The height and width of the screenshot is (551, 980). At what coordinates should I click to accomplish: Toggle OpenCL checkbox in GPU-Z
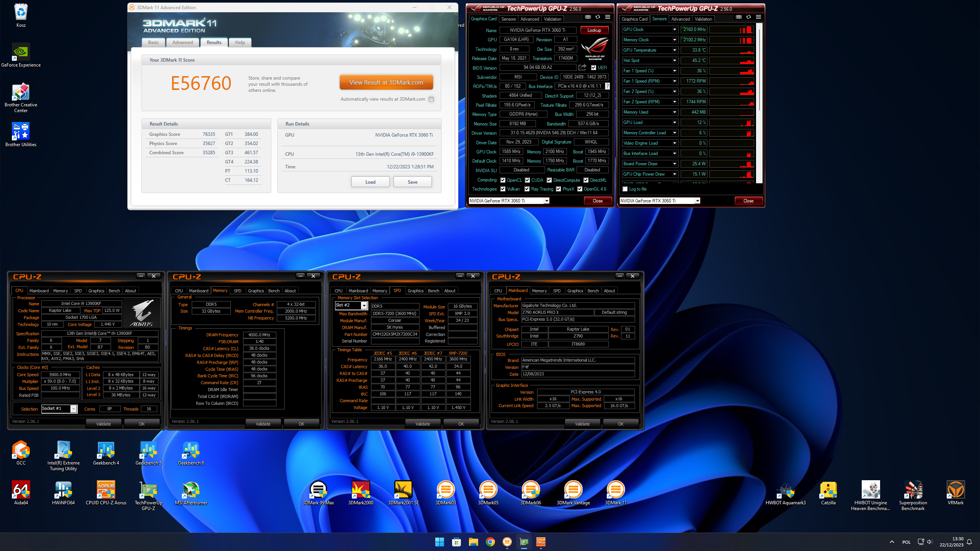pos(503,180)
